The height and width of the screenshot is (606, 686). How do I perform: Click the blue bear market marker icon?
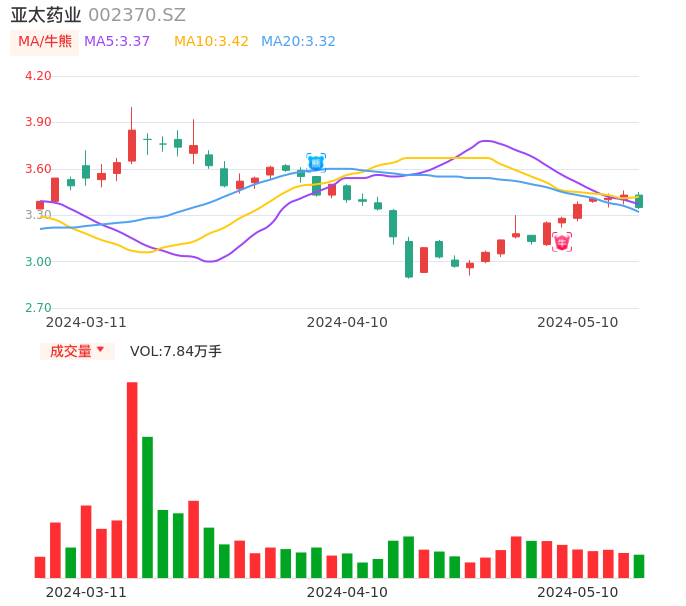tap(316, 163)
